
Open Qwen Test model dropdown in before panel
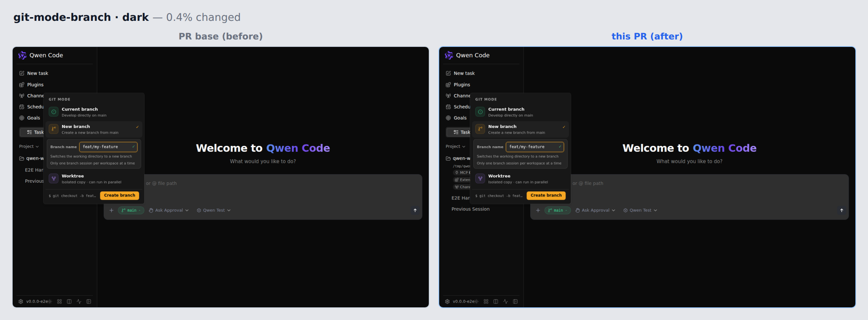[214, 210]
